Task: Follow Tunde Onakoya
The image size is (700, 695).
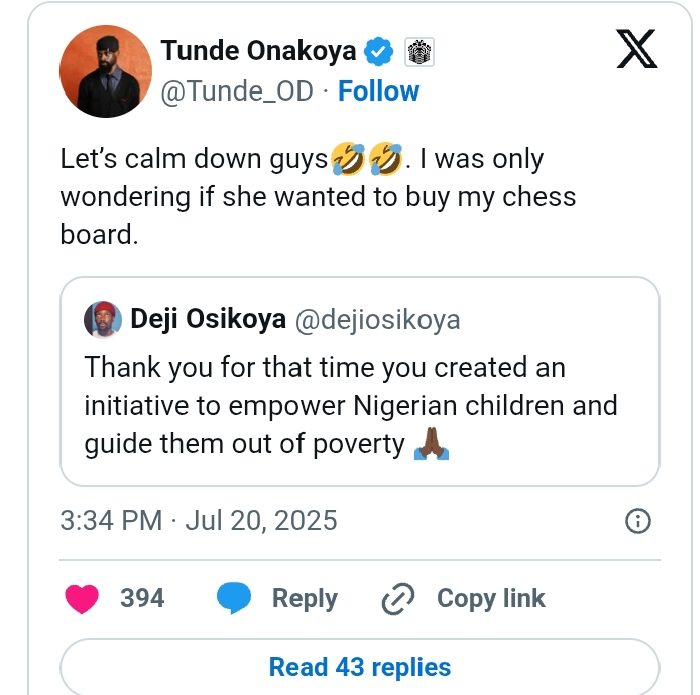Action: [x=378, y=91]
